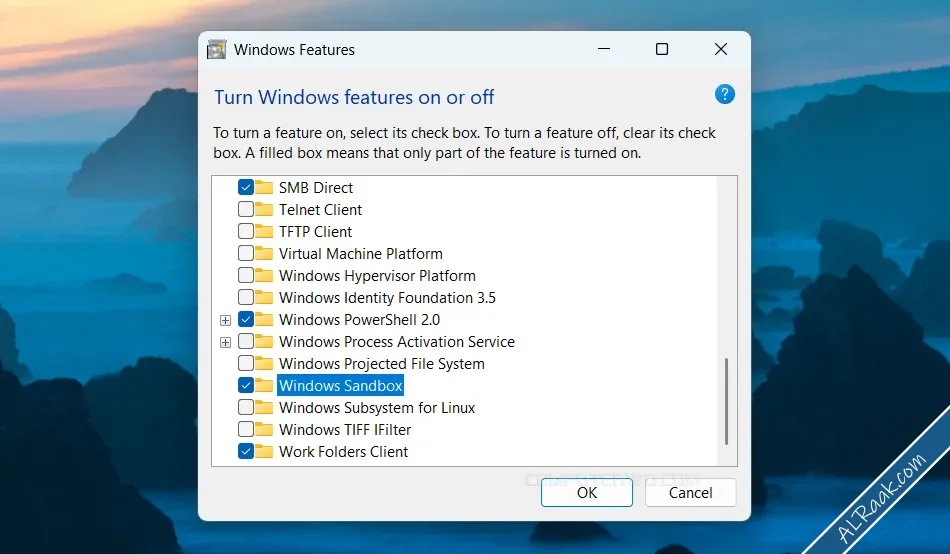Select the Windows Identity Foundation 3.5 item

(x=387, y=298)
